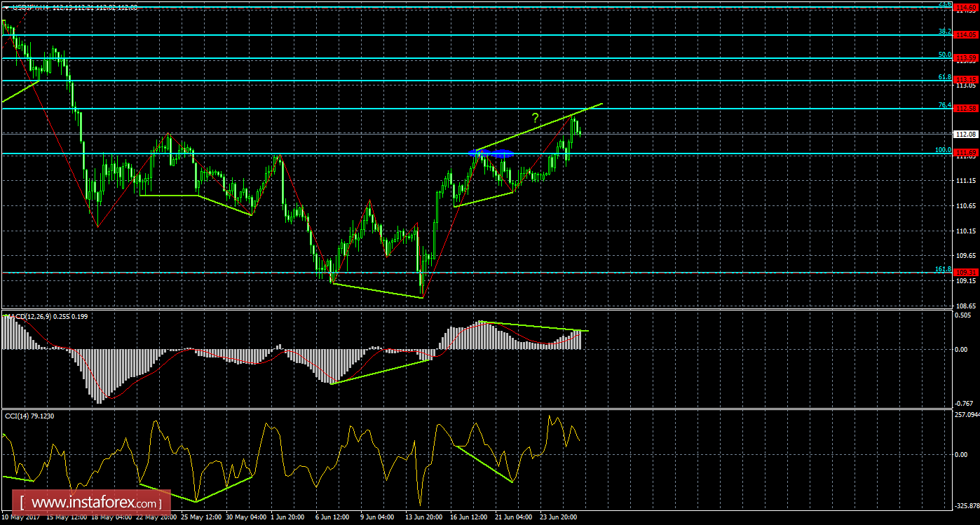
Task: Click the red 114.05 price tag
Action: click(967, 35)
